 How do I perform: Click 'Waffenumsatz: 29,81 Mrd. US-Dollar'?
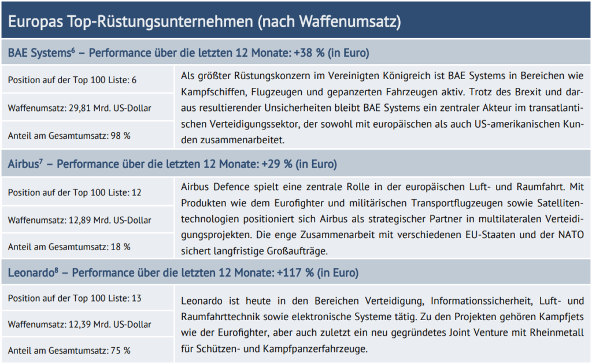pos(79,108)
